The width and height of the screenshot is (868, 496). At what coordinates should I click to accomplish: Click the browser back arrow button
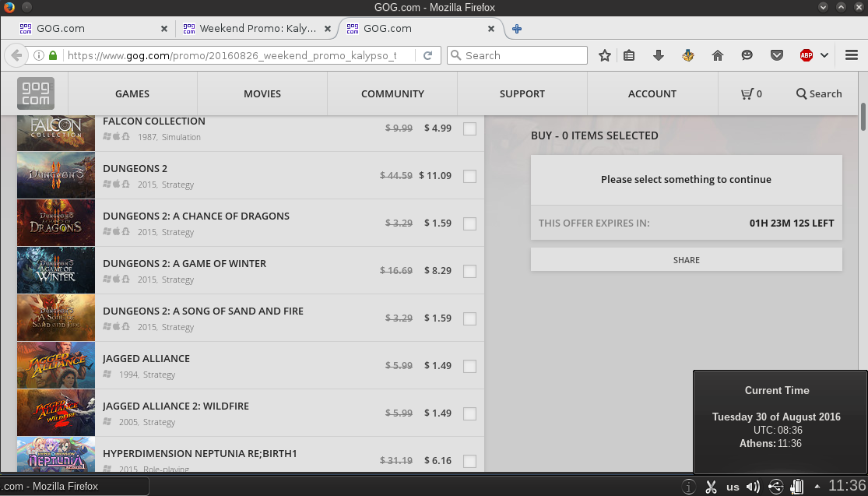tap(16, 55)
